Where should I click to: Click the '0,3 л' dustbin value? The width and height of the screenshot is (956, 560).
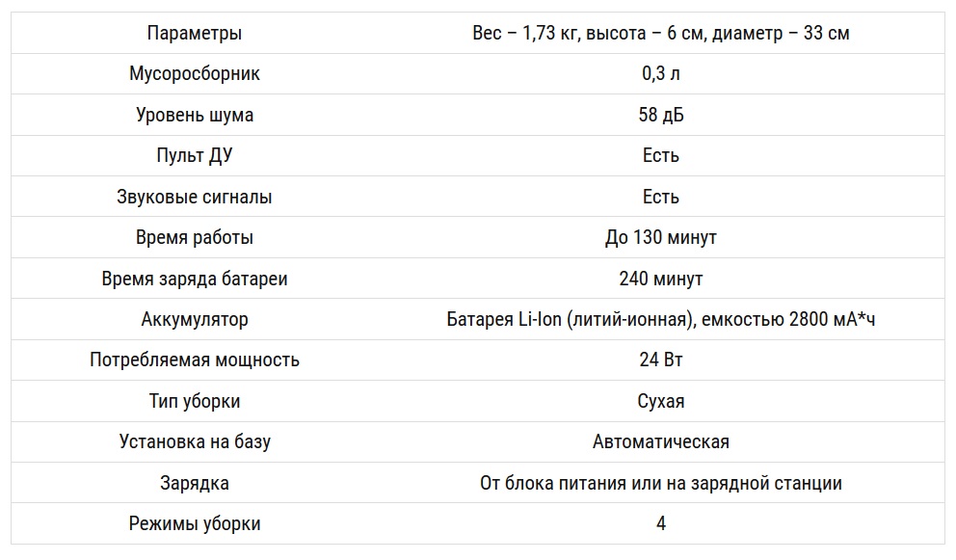661,74
